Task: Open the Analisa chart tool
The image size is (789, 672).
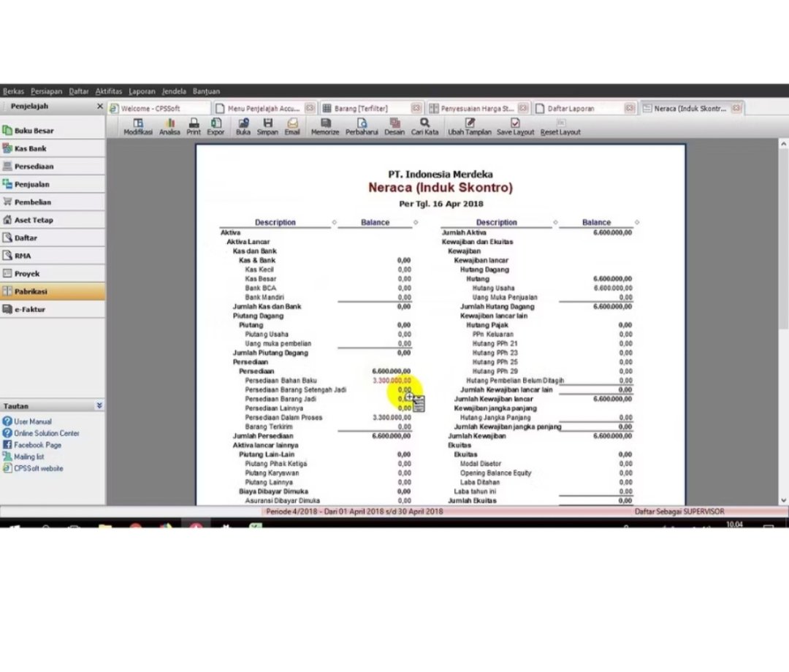Action: pyautogui.click(x=169, y=127)
